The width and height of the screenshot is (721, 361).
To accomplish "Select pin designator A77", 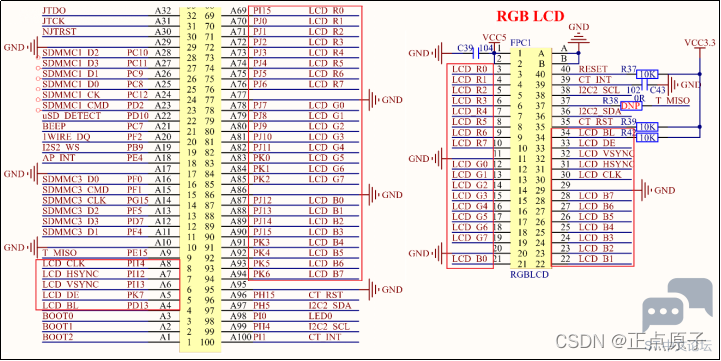I will [239, 95].
